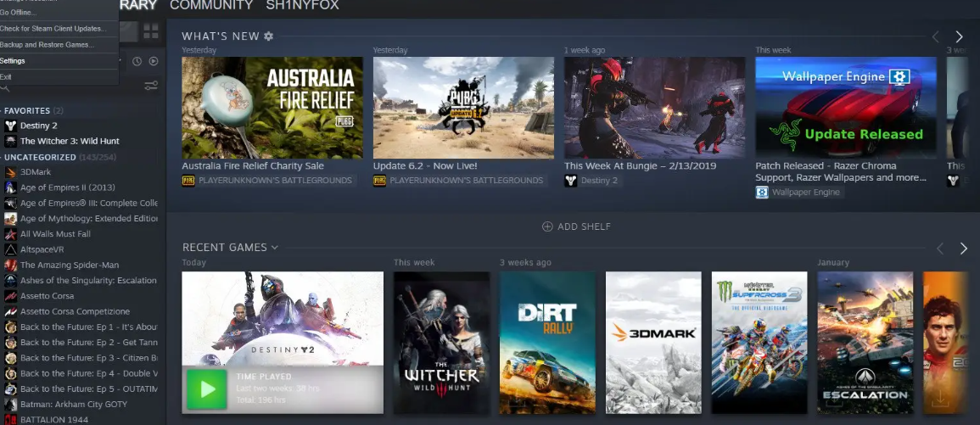Switch library to grid view icon
The width and height of the screenshot is (980, 425).
click(151, 31)
